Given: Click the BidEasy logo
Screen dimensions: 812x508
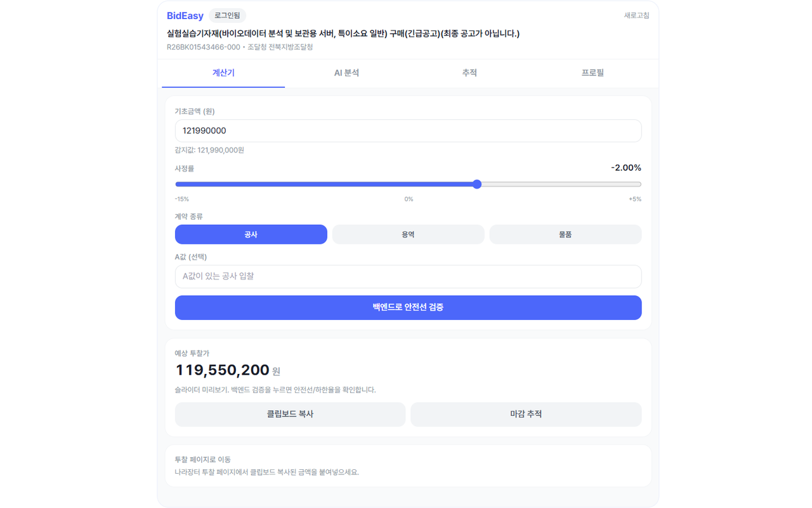Looking at the screenshot, I should pos(185,15).
